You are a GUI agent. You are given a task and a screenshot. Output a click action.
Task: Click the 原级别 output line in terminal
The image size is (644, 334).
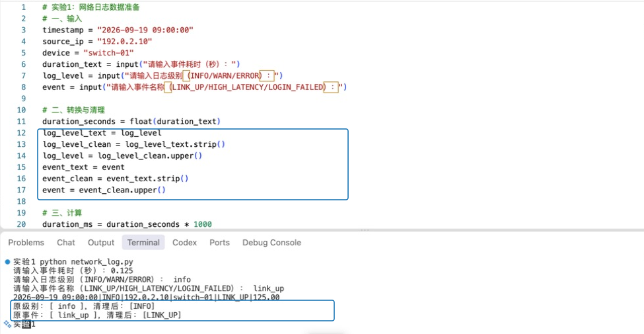pyautogui.click(x=84, y=306)
